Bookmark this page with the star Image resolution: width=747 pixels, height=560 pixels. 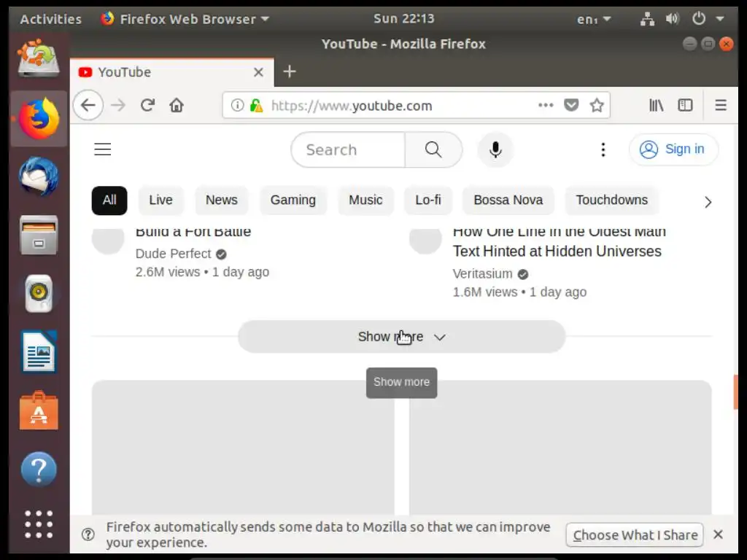(x=597, y=105)
